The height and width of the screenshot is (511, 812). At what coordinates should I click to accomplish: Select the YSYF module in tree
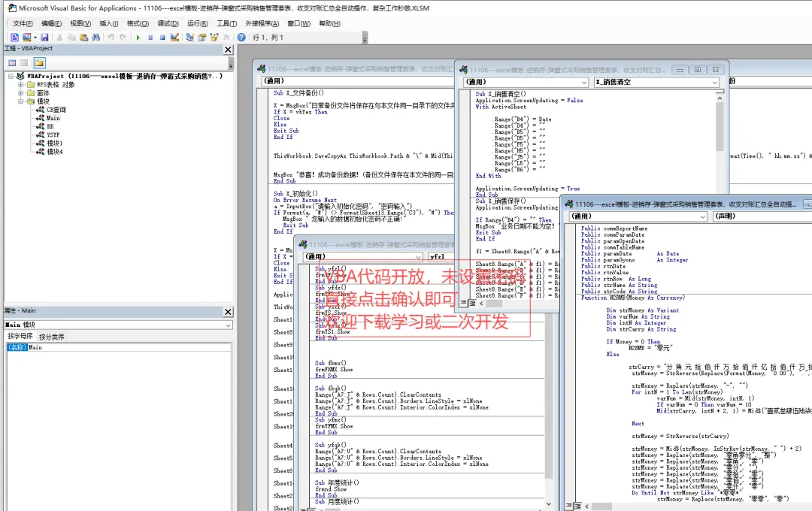pos(53,135)
